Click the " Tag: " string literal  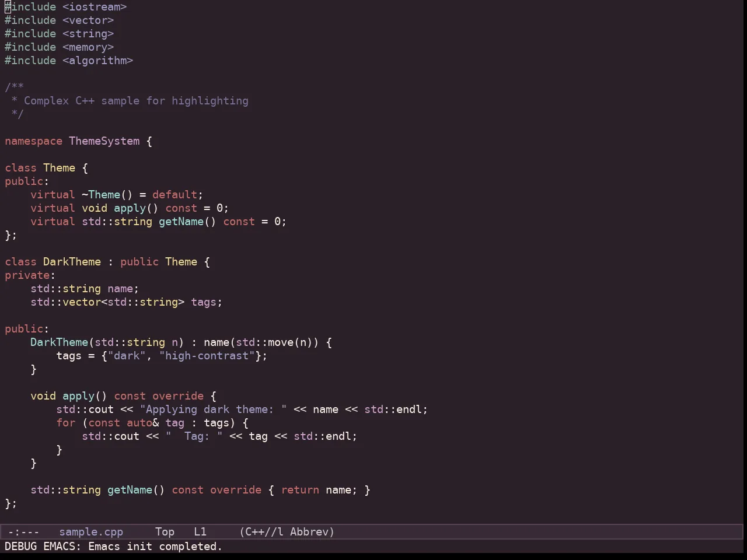pos(194,436)
